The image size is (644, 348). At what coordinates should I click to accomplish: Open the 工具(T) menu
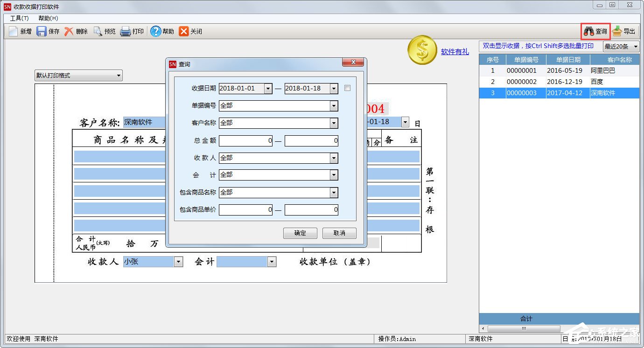click(x=19, y=18)
